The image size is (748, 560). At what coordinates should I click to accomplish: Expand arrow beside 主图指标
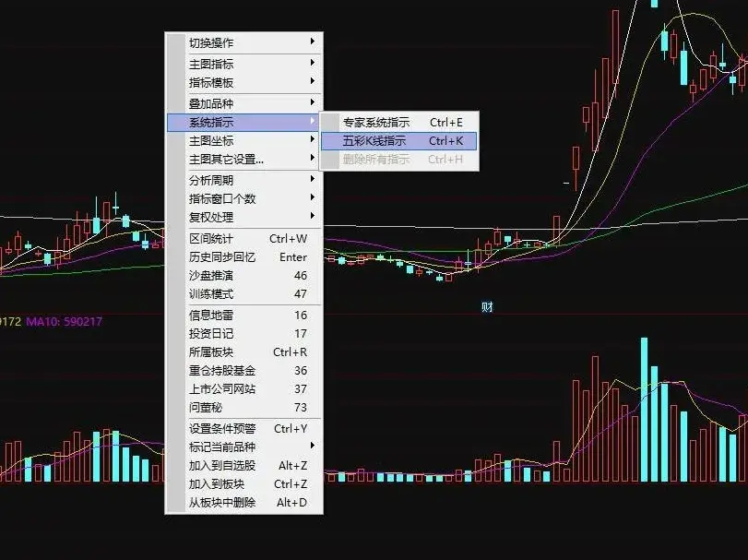point(313,63)
